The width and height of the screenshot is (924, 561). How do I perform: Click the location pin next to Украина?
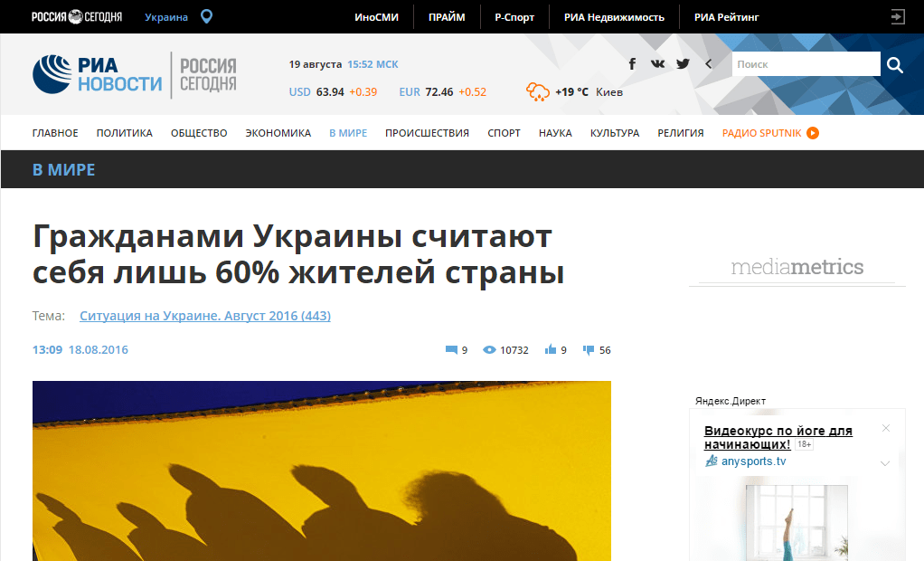206,16
